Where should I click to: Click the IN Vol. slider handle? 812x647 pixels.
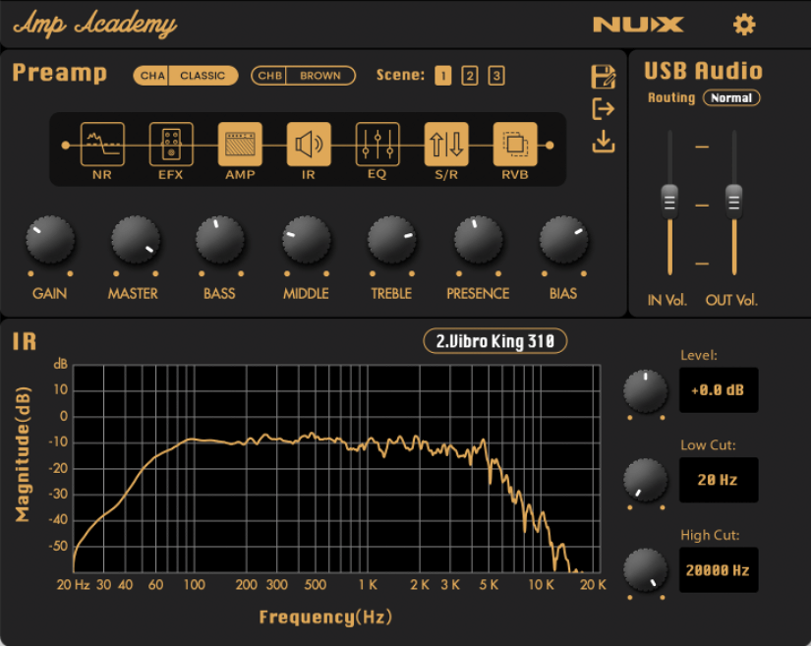(669, 201)
